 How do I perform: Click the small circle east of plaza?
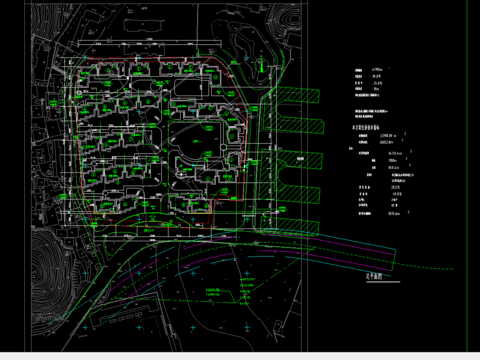[x=223, y=147]
